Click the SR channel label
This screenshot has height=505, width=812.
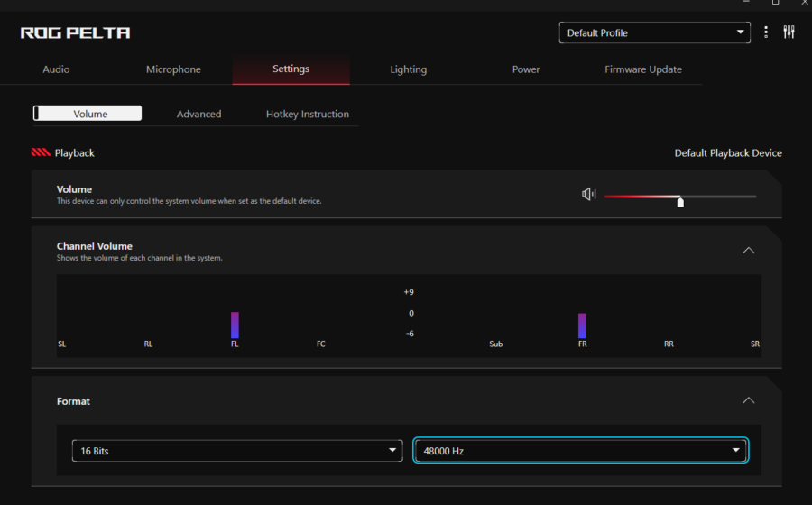(x=755, y=344)
